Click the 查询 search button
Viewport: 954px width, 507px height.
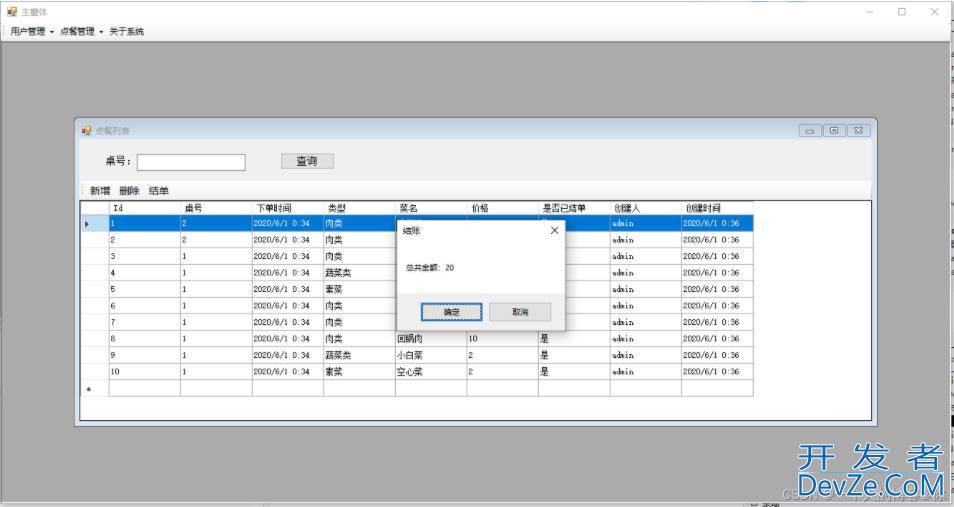(x=307, y=161)
